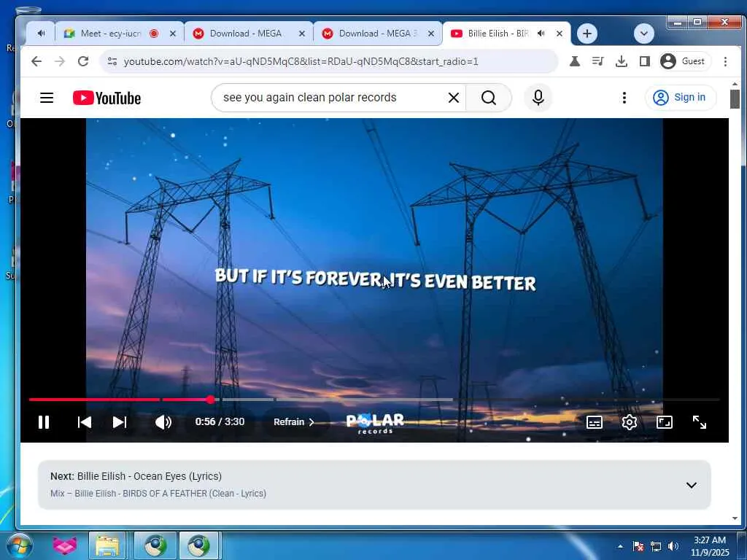Open YouTube settings three-dot menu
Screen dimensions: 747x560
tap(624, 98)
